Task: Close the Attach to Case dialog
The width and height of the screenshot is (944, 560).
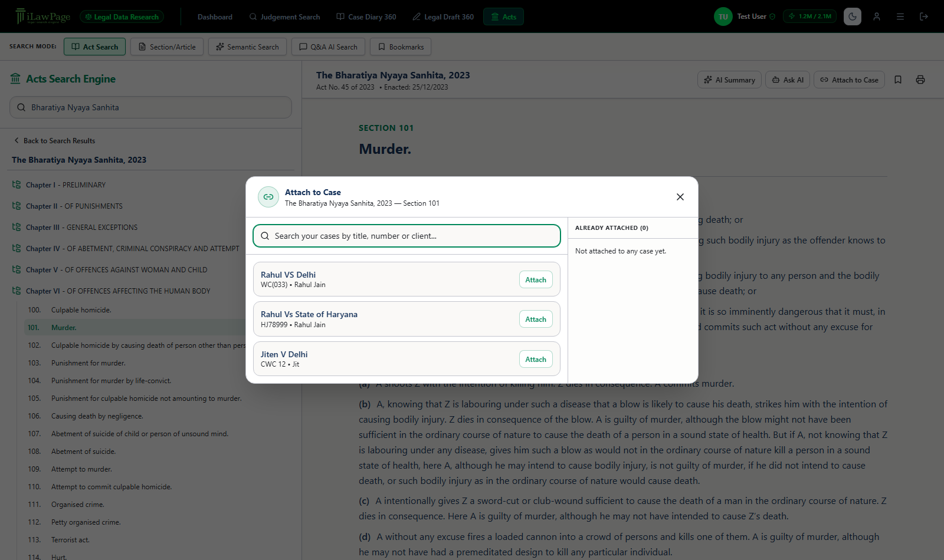Action: [x=680, y=197]
